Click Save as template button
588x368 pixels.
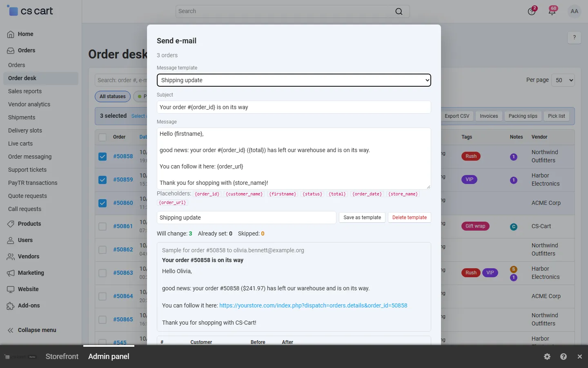[x=362, y=218]
